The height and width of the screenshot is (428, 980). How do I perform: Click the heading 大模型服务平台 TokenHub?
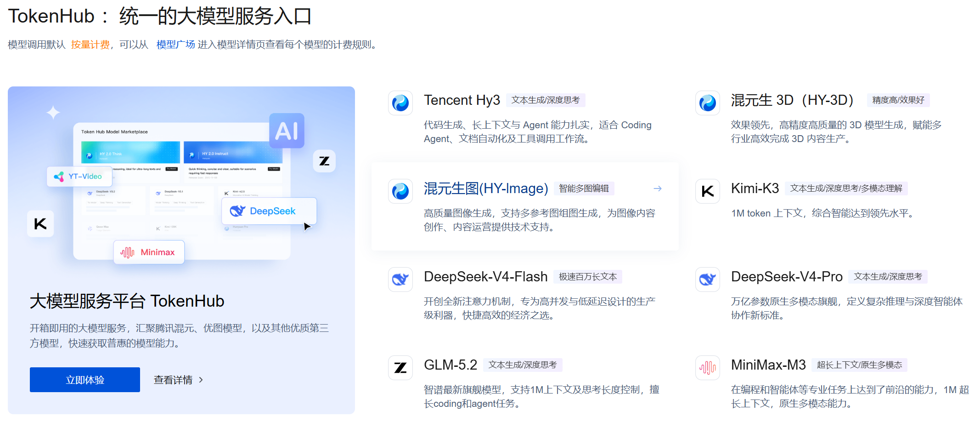click(127, 301)
